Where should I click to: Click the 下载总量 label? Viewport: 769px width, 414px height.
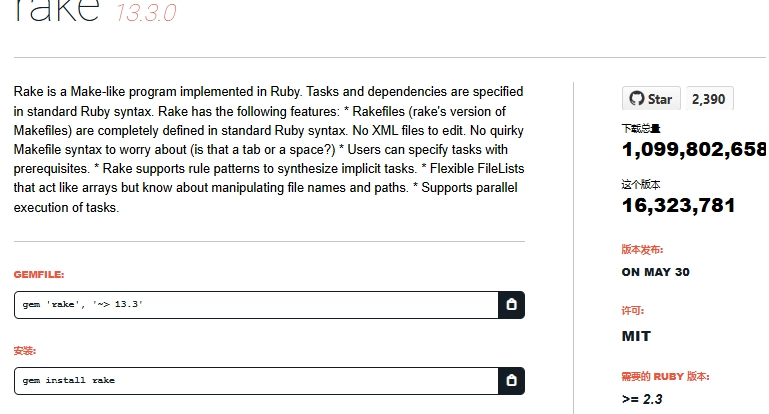[641, 129]
